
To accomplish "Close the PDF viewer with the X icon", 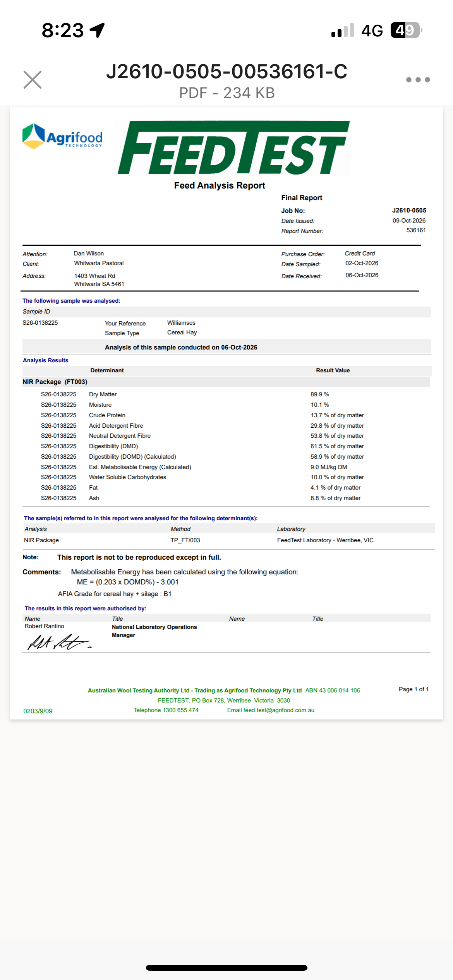I will pos(33,80).
